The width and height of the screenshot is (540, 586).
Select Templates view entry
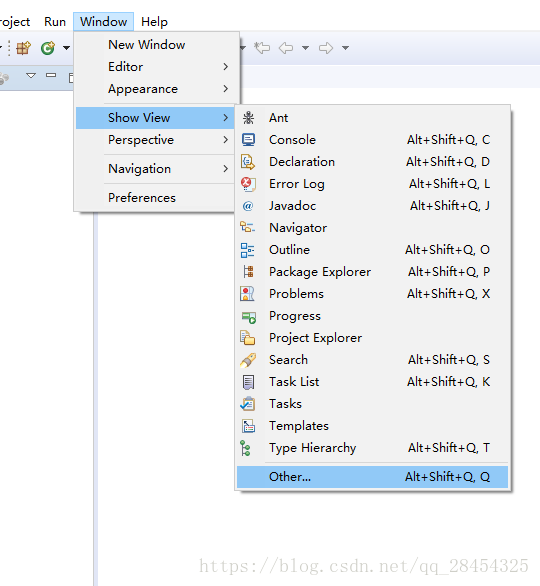pos(373,426)
